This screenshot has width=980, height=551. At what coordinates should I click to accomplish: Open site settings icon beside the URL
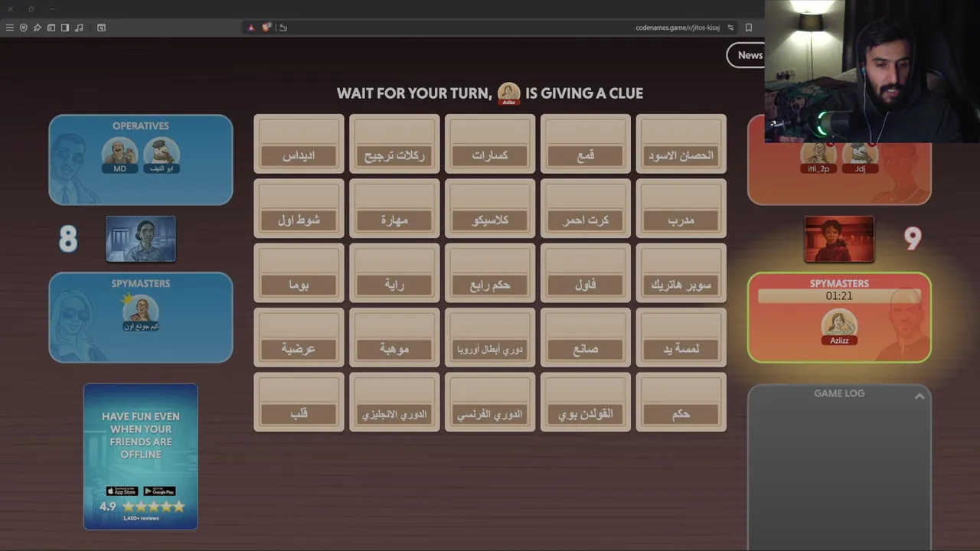pyautogui.click(x=730, y=28)
